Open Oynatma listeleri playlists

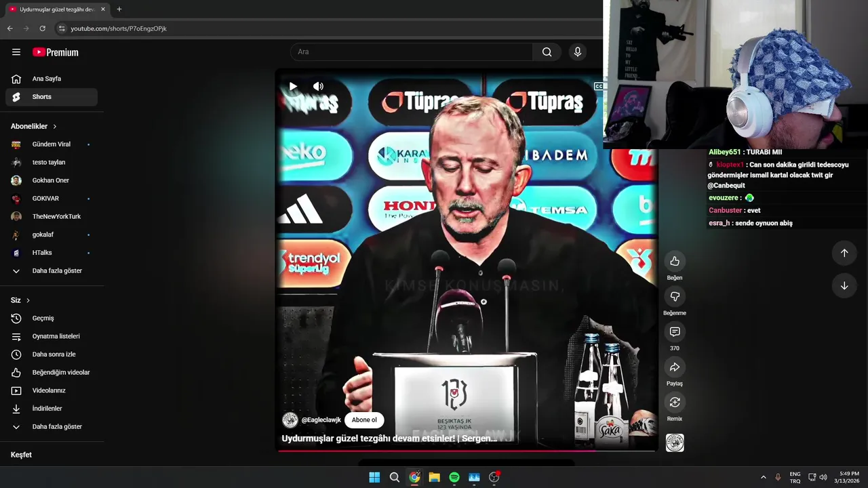52,336
